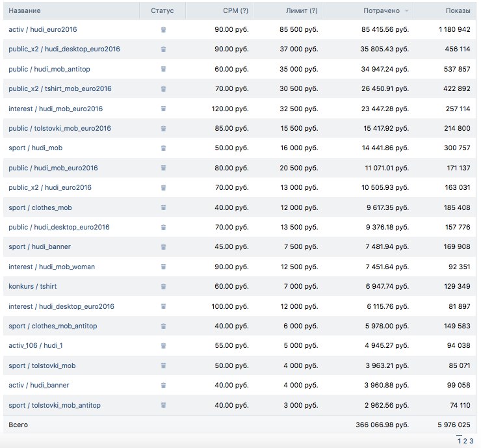This screenshot has height=448, width=481.
Task: Click archive icon for interest / hudi_mob_euro2016
Action: pos(163,109)
